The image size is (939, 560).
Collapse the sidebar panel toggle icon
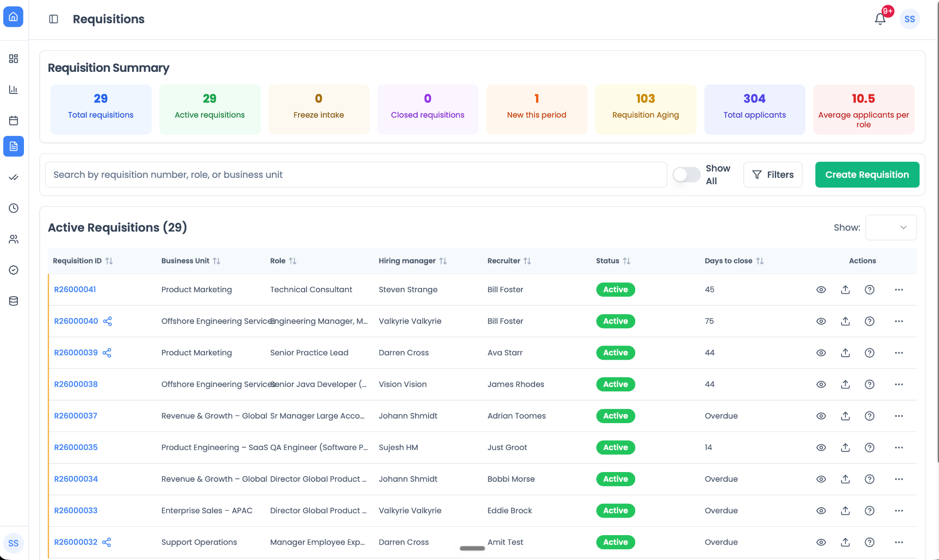tap(54, 19)
